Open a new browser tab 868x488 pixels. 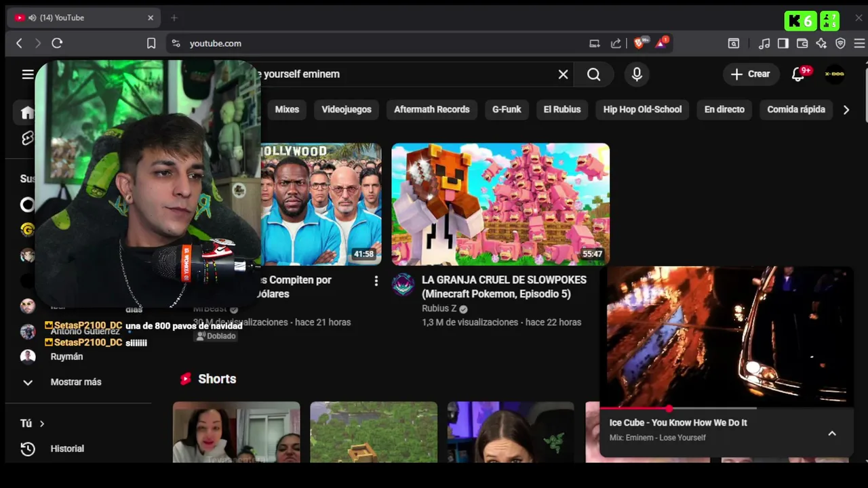point(174,18)
